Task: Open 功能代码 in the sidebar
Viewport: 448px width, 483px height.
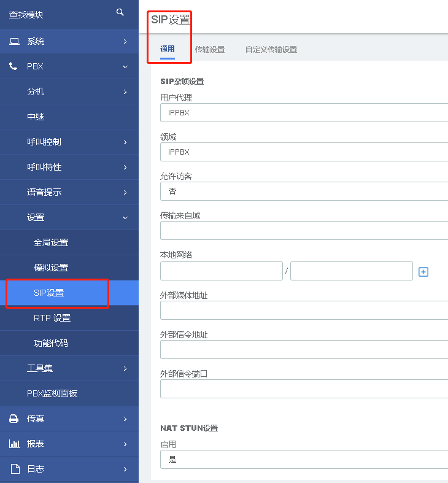Action: coord(69,343)
